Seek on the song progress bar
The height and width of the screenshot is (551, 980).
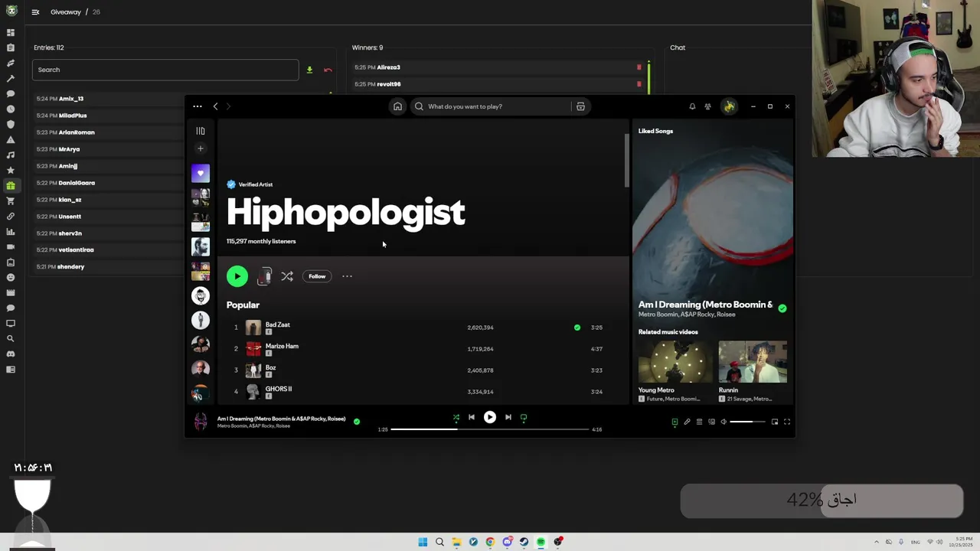(490, 429)
